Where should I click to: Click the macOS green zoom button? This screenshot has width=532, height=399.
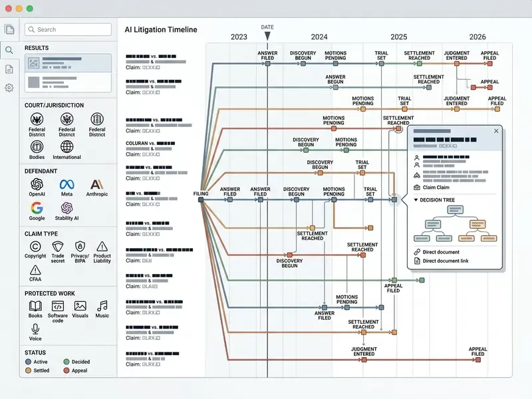click(x=30, y=9)
